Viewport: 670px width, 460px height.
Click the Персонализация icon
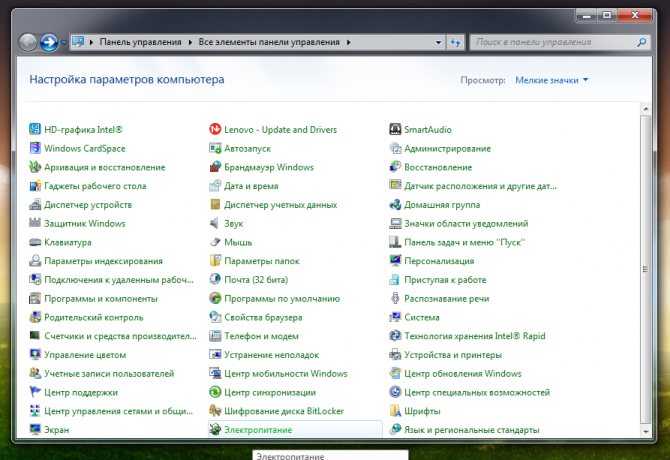pos(395,261)
